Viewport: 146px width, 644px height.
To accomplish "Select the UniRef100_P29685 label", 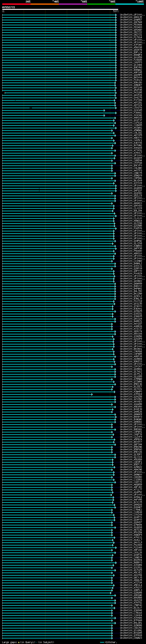I will (131, 60).
